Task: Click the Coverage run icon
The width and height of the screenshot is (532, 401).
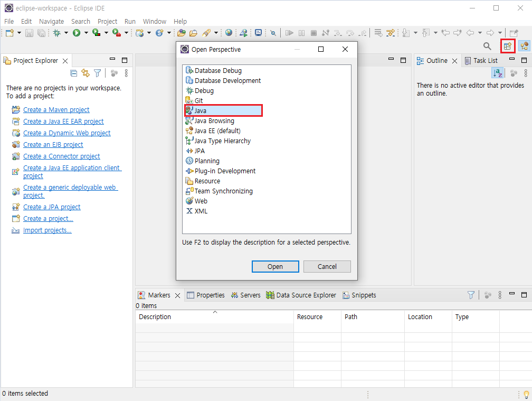Action: pos(97,33)
